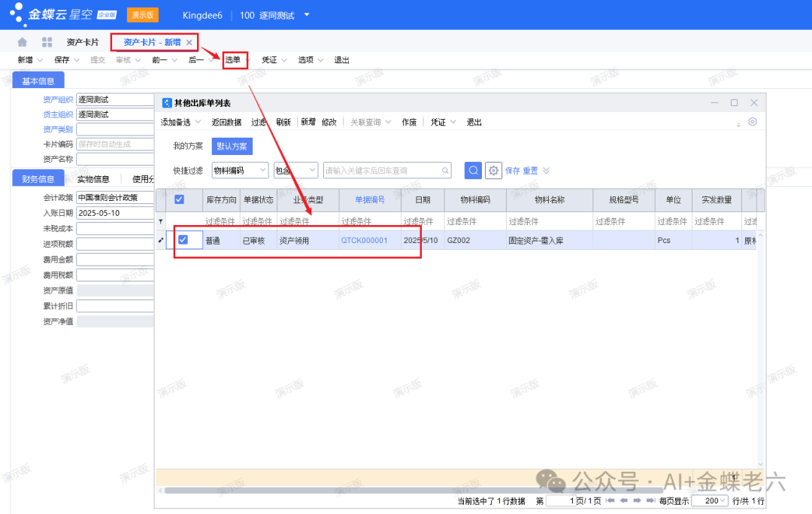Click the 选单 toolbar menu
Image resolution: width=812 pixels, height=514 pixels.
[x=233, y=60]
